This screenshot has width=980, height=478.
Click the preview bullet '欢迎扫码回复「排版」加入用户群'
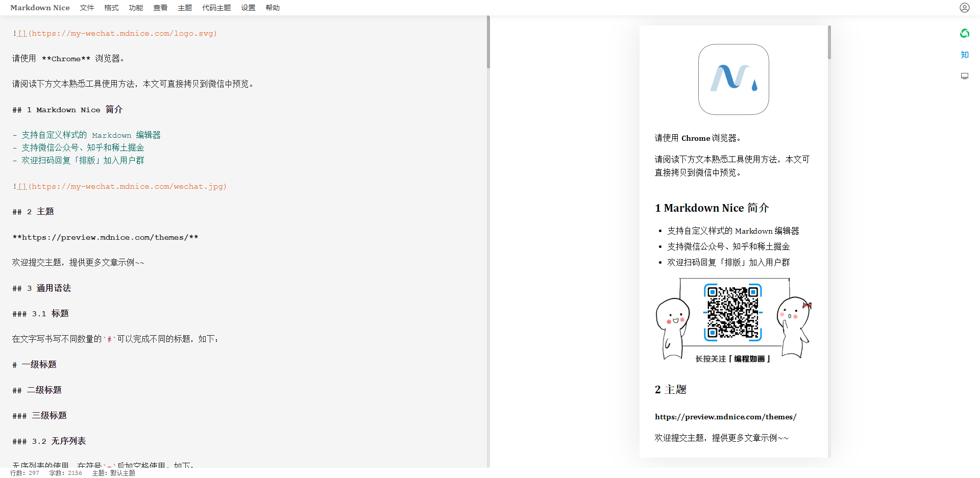(728, 263)
